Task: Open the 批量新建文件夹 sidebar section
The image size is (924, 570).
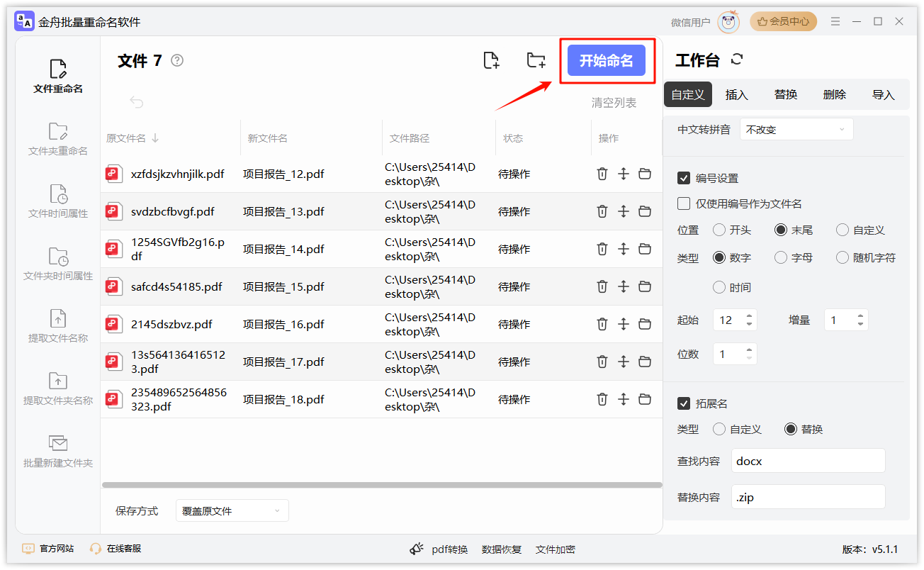Action: pyautogui.click(x=58, y=451)
